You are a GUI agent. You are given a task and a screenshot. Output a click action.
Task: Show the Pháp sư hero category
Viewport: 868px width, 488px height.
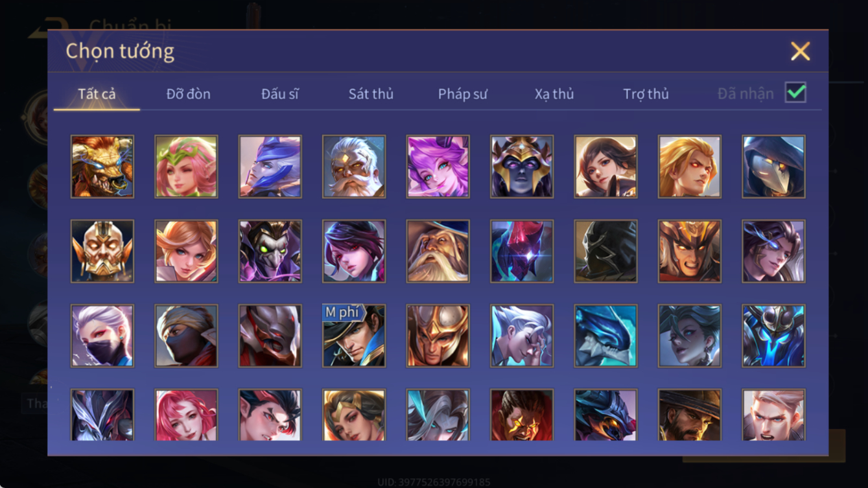pyautogui.click(x=462, y=94)
